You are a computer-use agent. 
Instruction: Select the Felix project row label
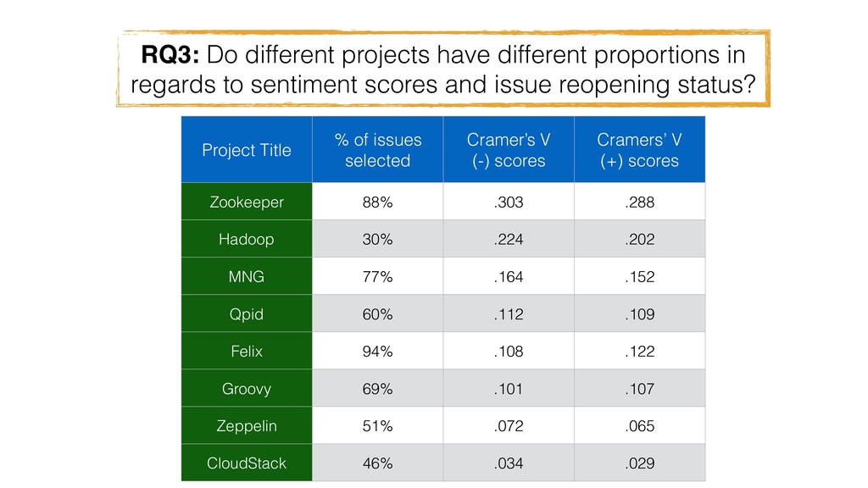click(x=247, y=351)
